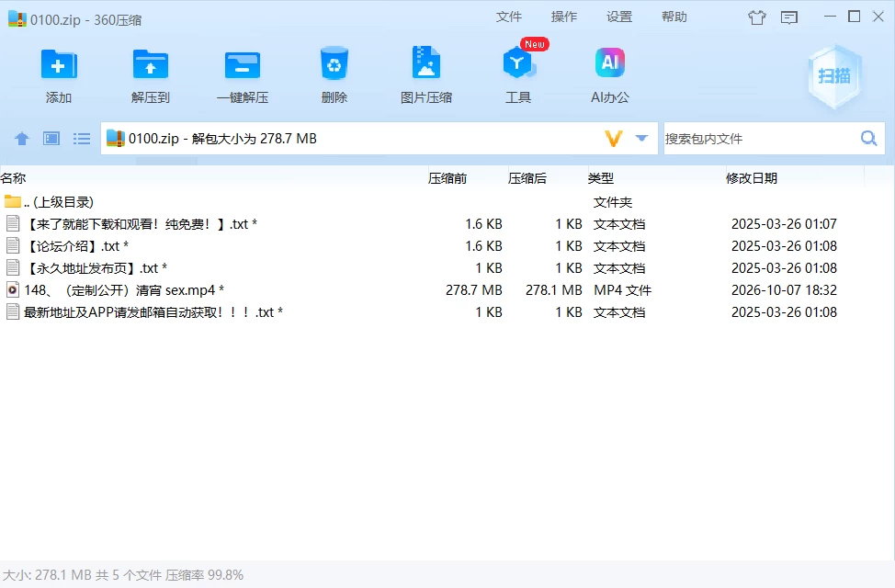Click the 删除 (Delete) trash icon
Viewport: 895px width, 588px height.
tap(334, 64)
